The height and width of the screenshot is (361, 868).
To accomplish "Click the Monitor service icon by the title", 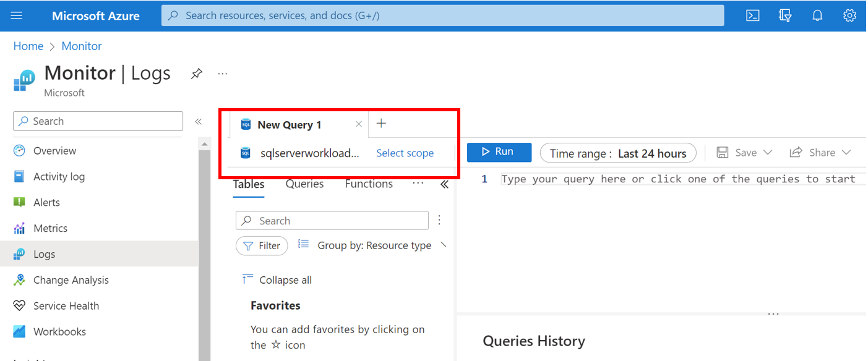I will 25,81.
